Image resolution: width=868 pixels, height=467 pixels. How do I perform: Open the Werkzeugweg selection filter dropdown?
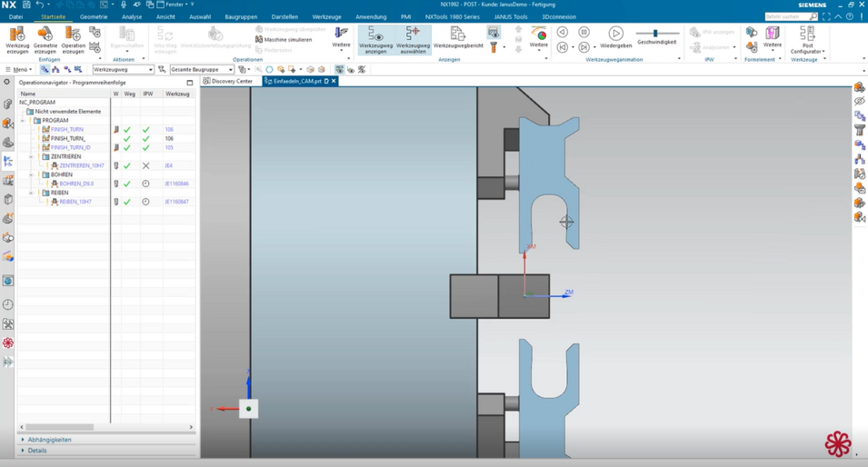coord(123,70)
